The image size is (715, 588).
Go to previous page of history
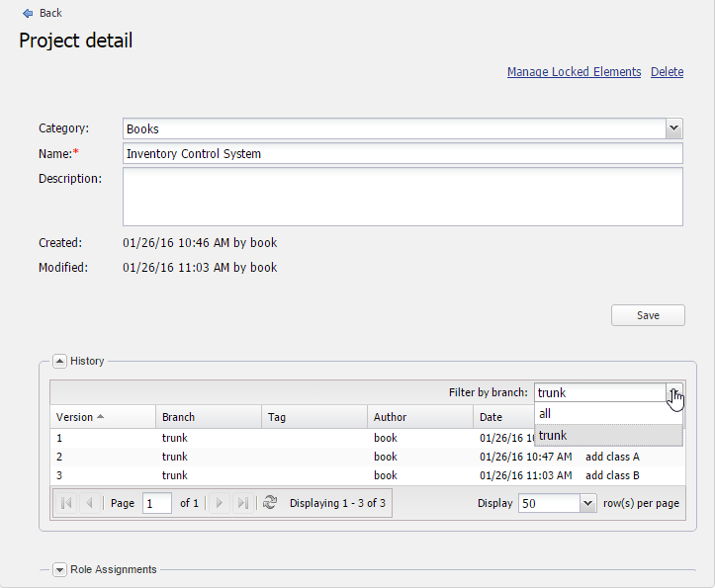coord(89,503)
